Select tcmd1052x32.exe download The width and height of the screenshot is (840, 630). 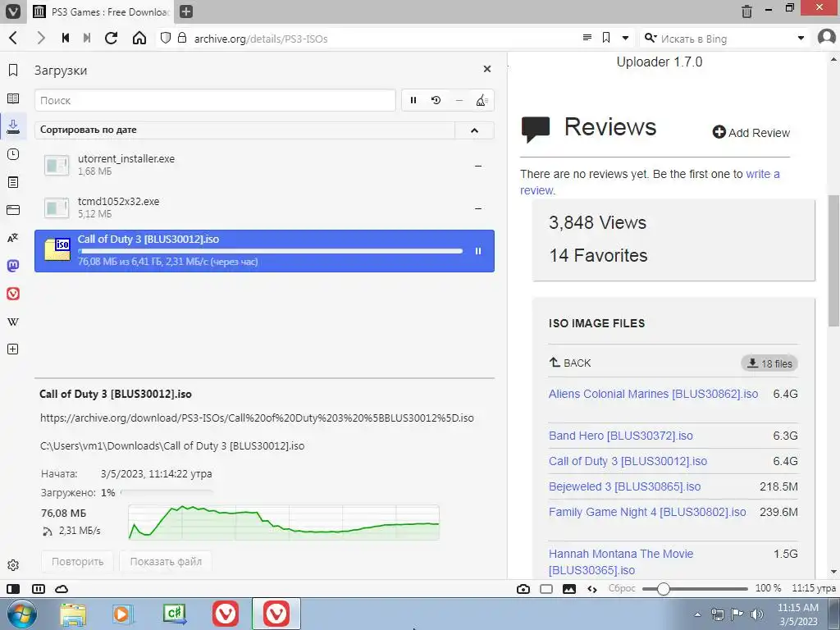(264, 208)
